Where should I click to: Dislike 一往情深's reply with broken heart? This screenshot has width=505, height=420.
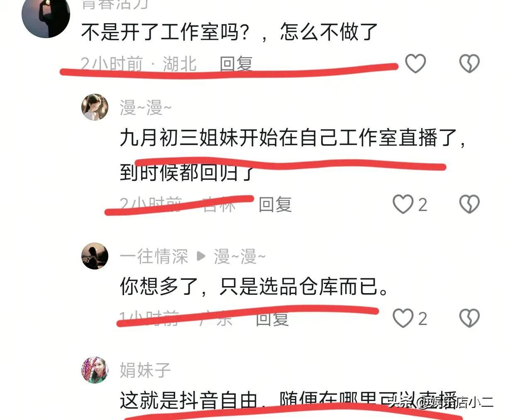[469, 318]
